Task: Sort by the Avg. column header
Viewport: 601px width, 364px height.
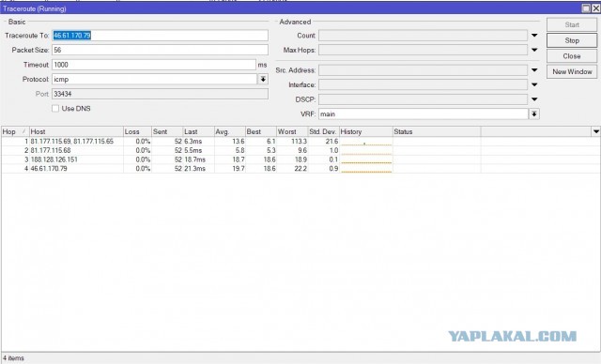Action: pos(230,131)
